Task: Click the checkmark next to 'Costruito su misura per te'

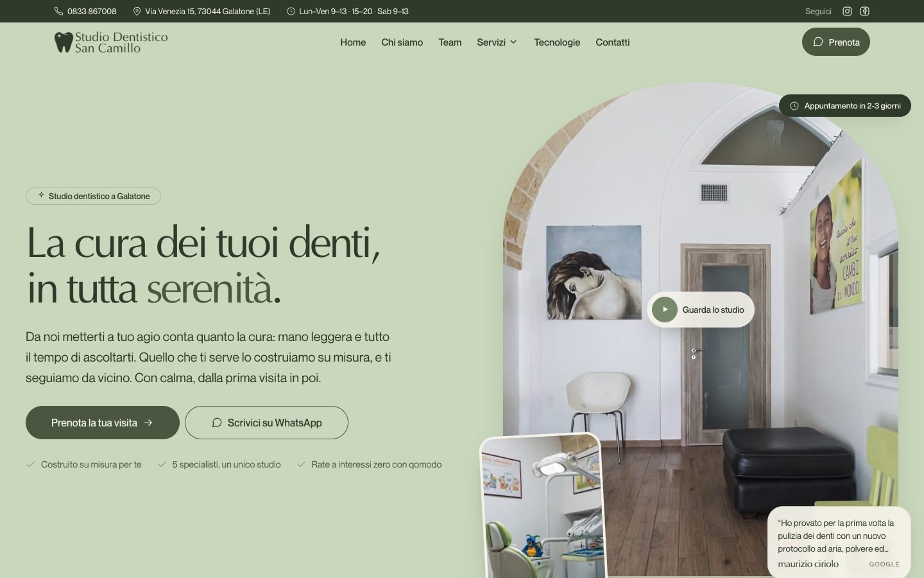Action: click(x=30, y=464)
